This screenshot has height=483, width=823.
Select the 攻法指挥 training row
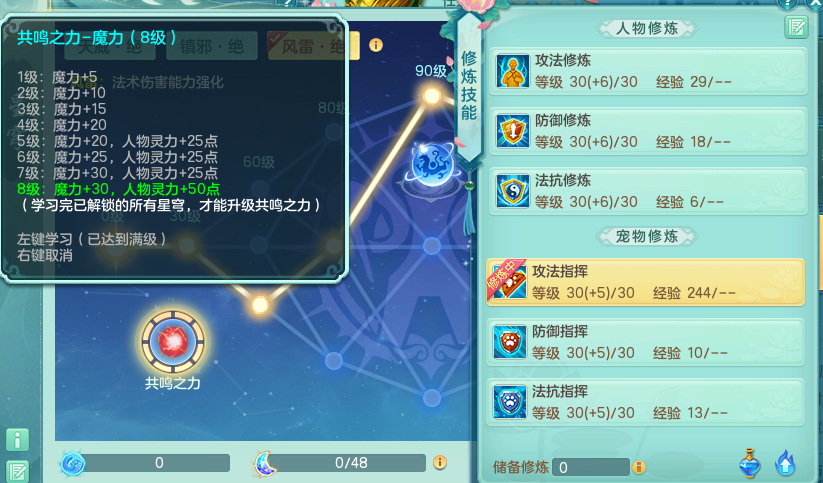(646, 282)
